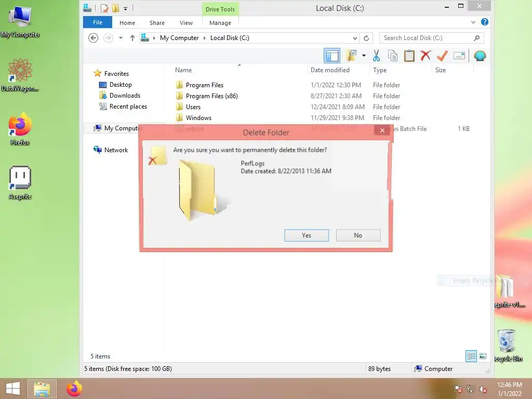Switch to the View ribbon tab
The image size is (532, 399).
pos(187,23)
